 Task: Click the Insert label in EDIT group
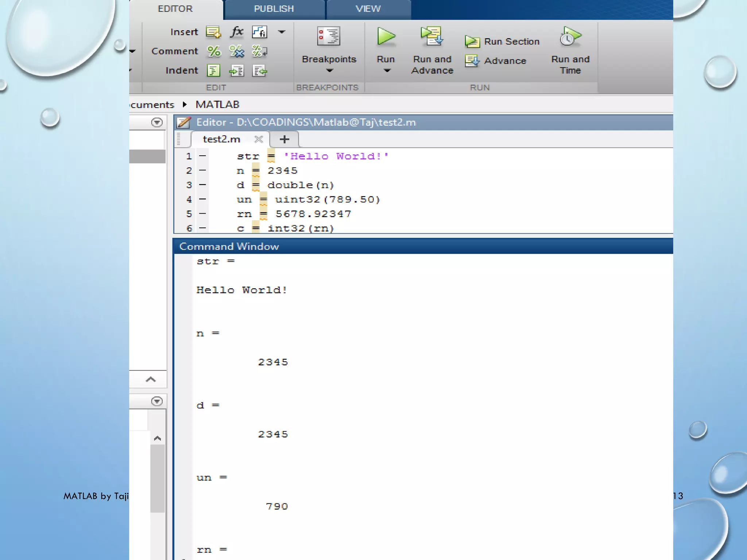tap(184, 32)
